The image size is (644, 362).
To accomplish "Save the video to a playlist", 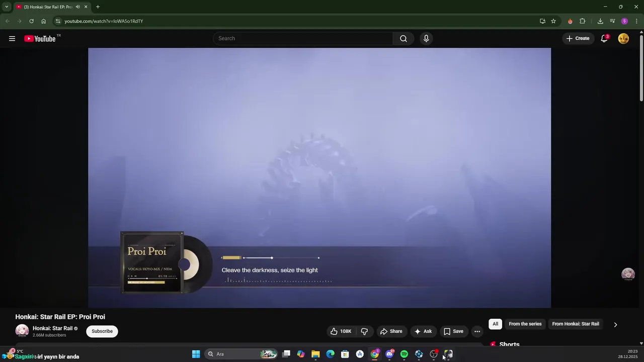I will tap(453, 331).
